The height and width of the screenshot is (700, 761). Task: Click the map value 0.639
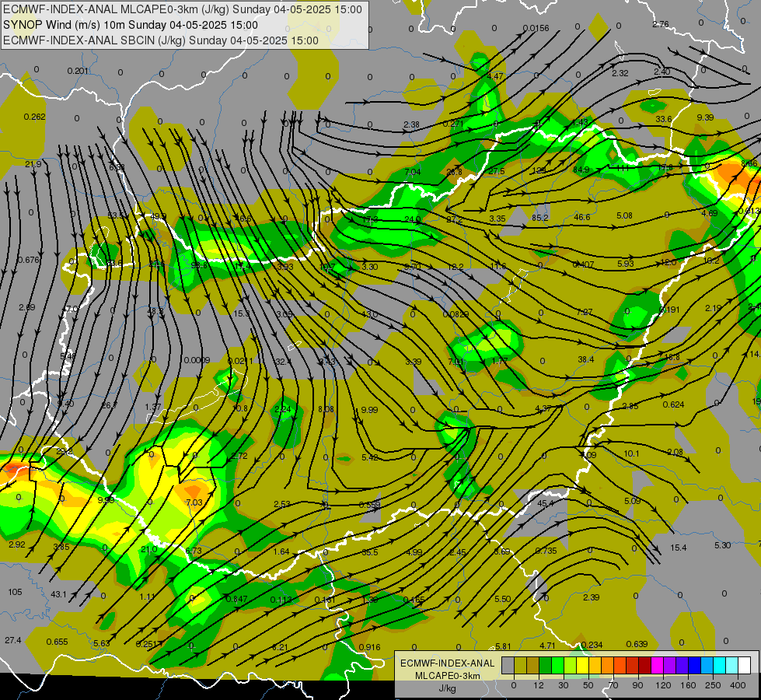pyautogui.click(x=637, y=644)
